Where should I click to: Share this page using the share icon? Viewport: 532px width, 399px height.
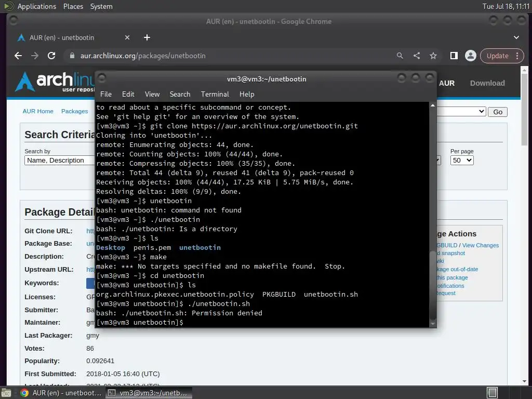click(417, 56)
